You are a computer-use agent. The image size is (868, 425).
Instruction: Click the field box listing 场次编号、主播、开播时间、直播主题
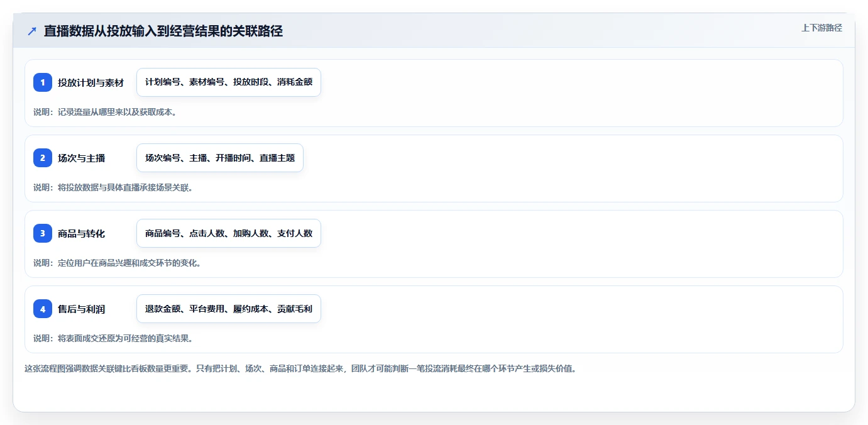pyautogui.click(x=220, y=158)
